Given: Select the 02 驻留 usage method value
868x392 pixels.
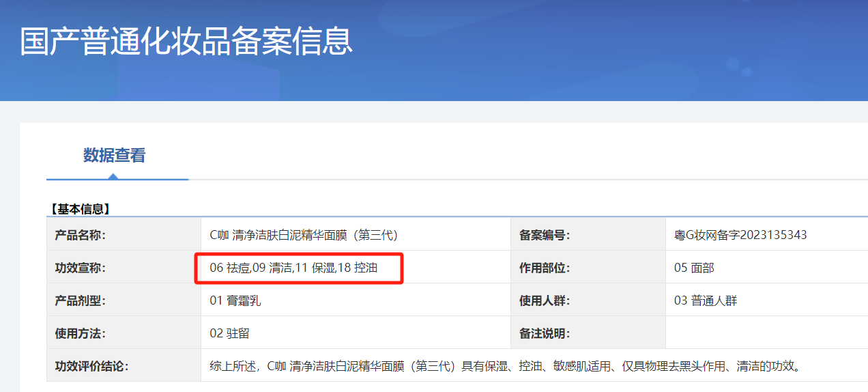Looking at the screenshot, I should point(229,333).
